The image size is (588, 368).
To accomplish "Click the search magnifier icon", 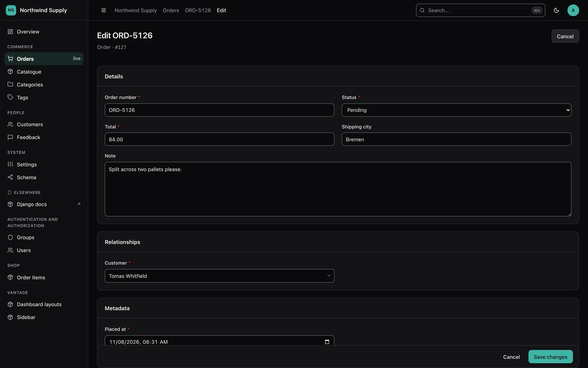I will pyautogui.click(x=422, y=10).
